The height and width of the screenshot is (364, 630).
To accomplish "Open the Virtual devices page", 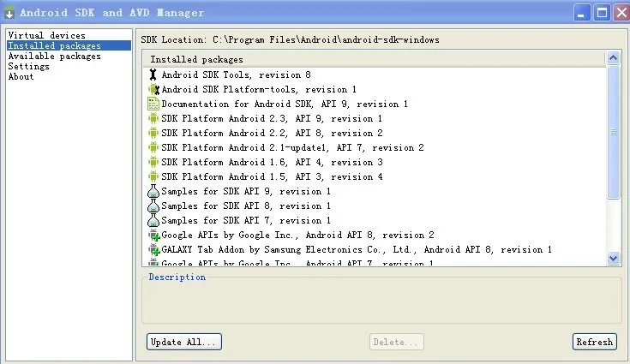I will pos(46,35).
